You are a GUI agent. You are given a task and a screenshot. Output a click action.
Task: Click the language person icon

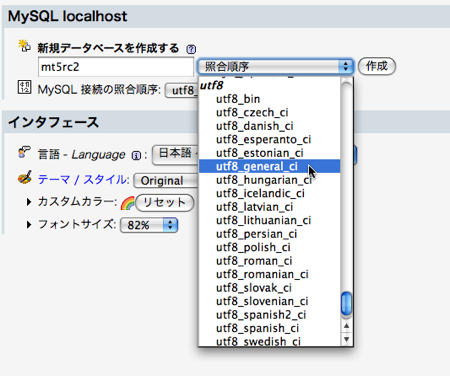click(x=24, y=152)
